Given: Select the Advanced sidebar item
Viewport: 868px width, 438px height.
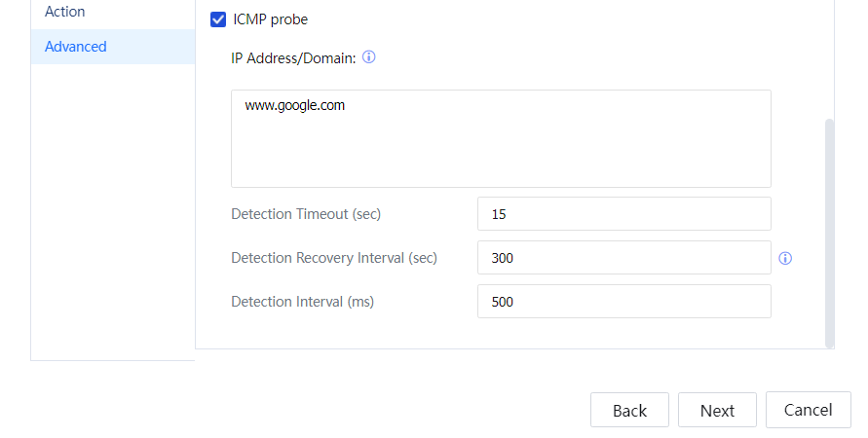Looking at the screenshot, I should (x=76, y=47).
